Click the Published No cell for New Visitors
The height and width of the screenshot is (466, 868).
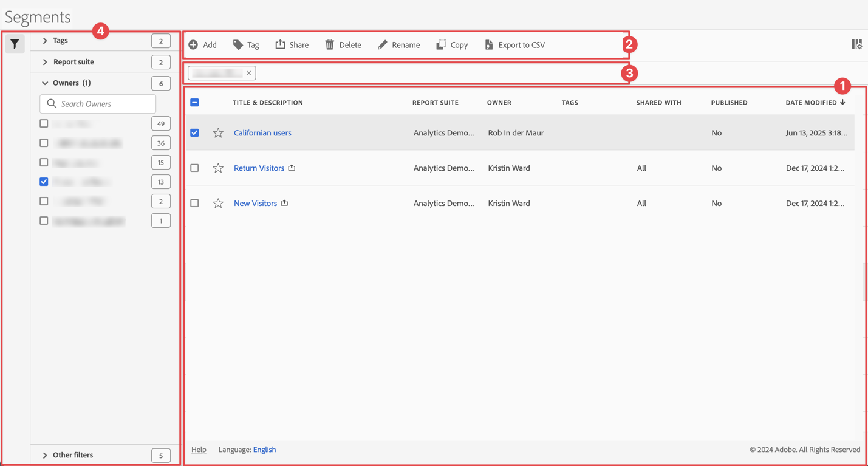point(717,204)
